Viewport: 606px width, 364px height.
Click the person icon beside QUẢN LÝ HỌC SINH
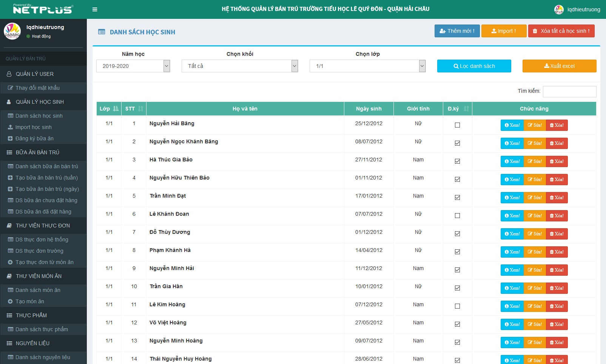pos(9,102)
